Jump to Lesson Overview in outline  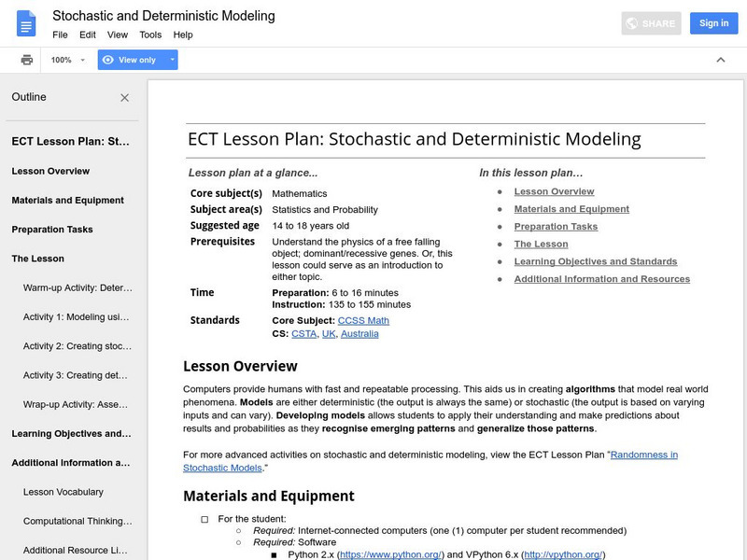50,172
